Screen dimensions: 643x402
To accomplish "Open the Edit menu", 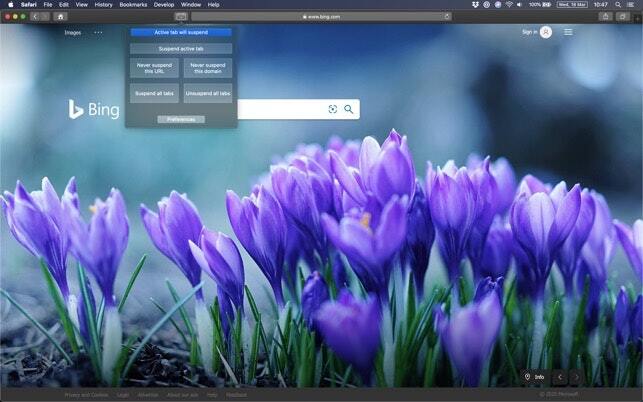I will [x=64, y=5].
